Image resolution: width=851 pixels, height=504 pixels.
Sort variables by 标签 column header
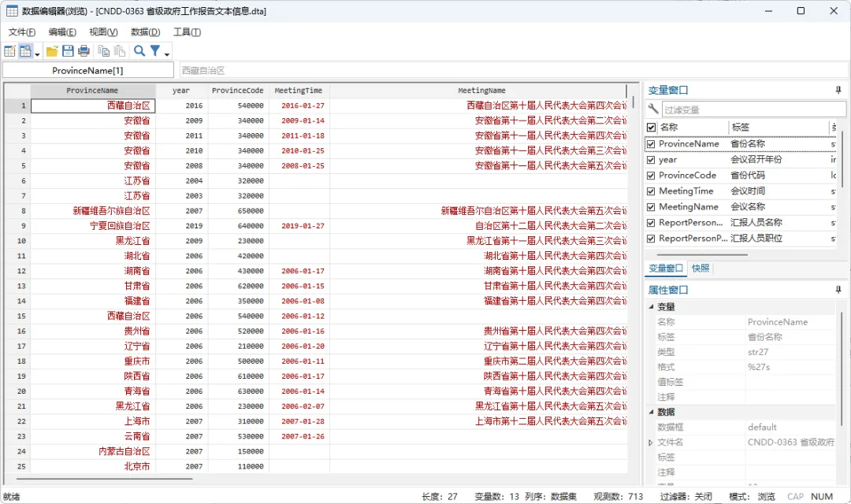[x=779, y=127]
